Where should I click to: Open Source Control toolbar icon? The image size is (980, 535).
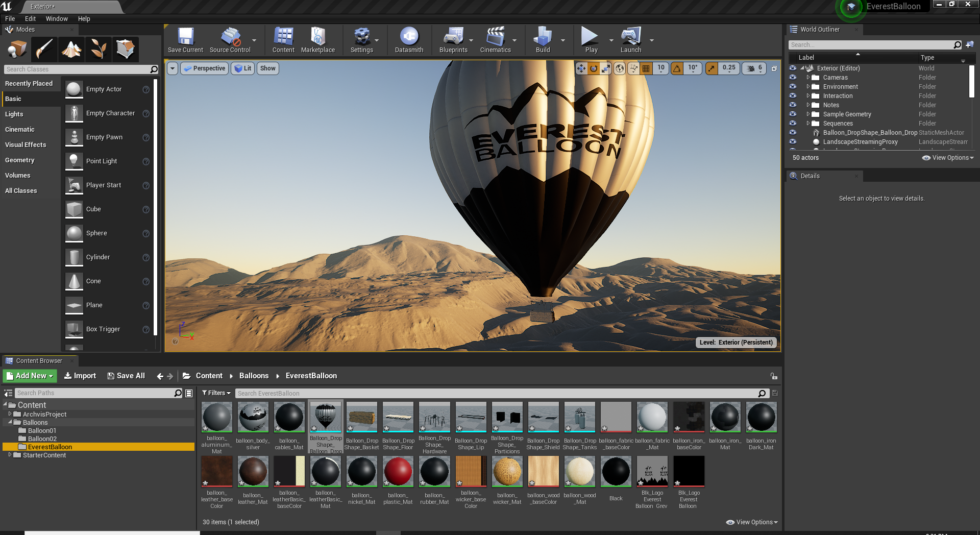pyautogui.click(x=230, y=40)
